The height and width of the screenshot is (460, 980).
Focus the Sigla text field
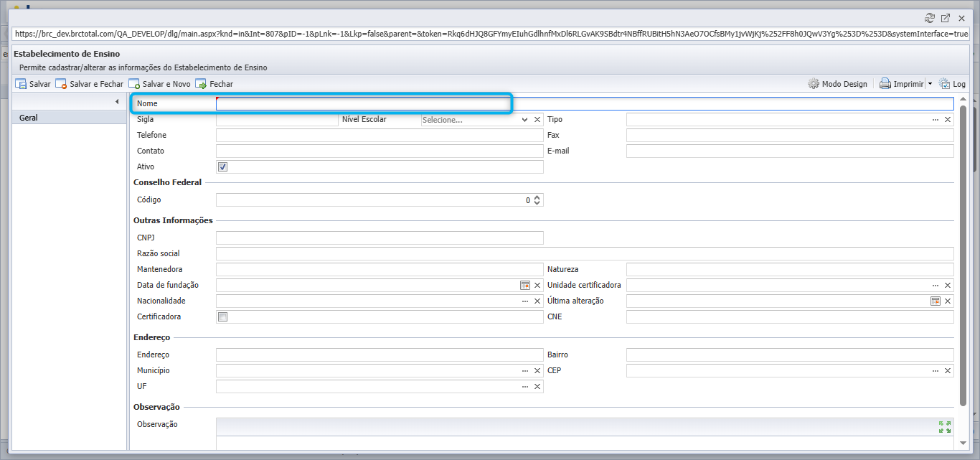click(277, 119)
